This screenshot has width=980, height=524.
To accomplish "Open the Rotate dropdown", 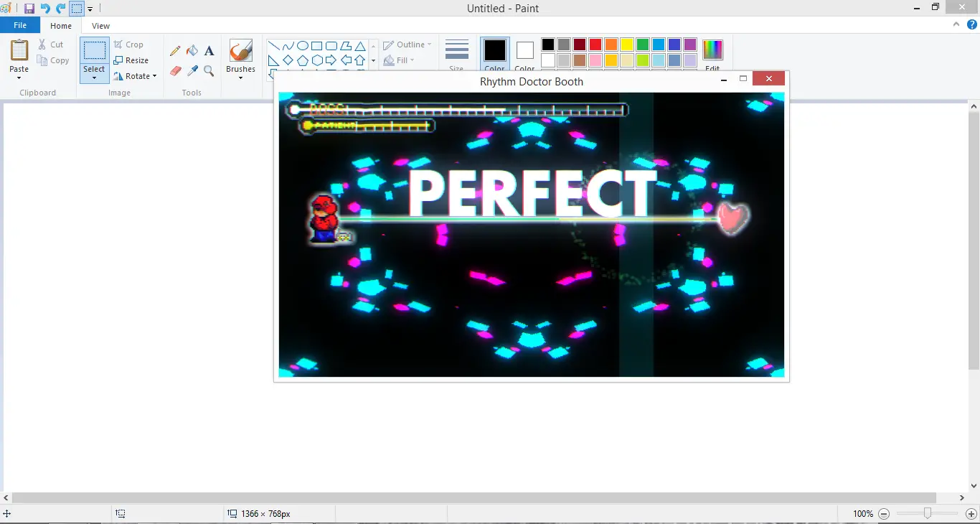I will coord(135,76).
